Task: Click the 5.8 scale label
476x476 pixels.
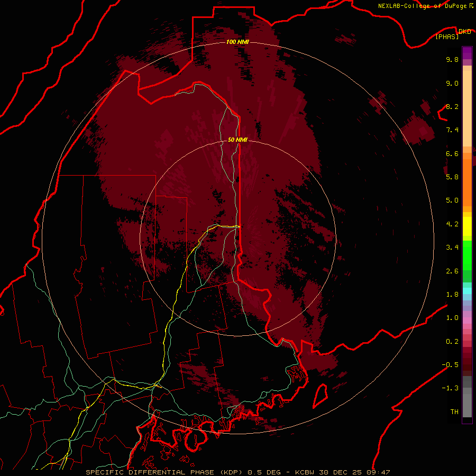Action: (452, 177)
